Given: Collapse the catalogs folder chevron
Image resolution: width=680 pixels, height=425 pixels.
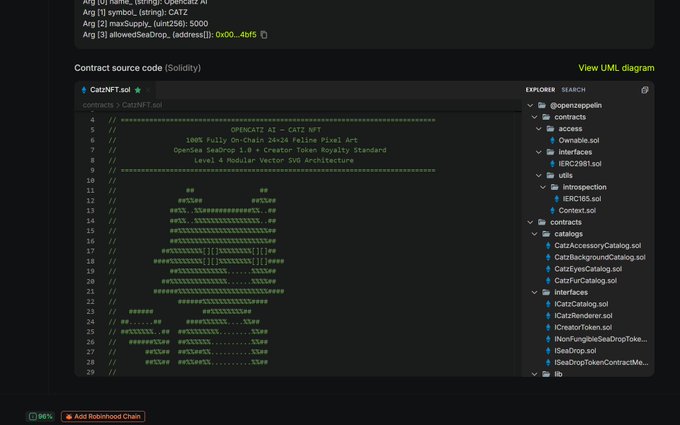Looking at the screenshot, I should click(x=534, y=234).
